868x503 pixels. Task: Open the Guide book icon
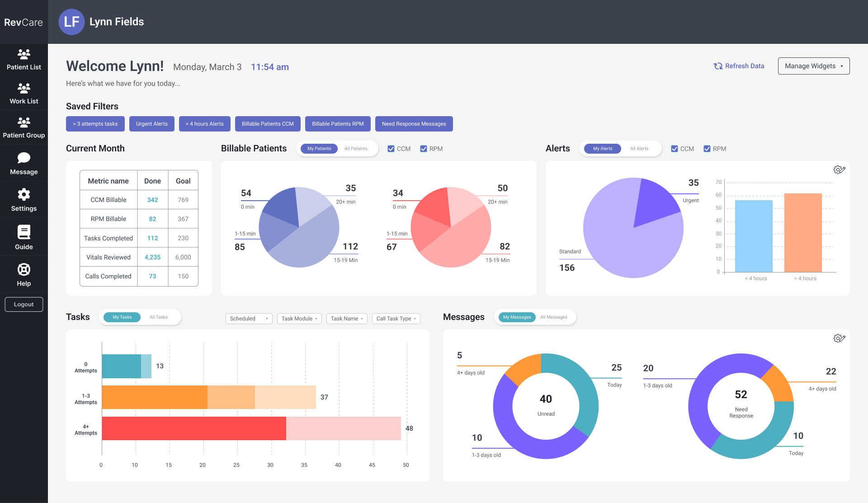coord(24,232)
